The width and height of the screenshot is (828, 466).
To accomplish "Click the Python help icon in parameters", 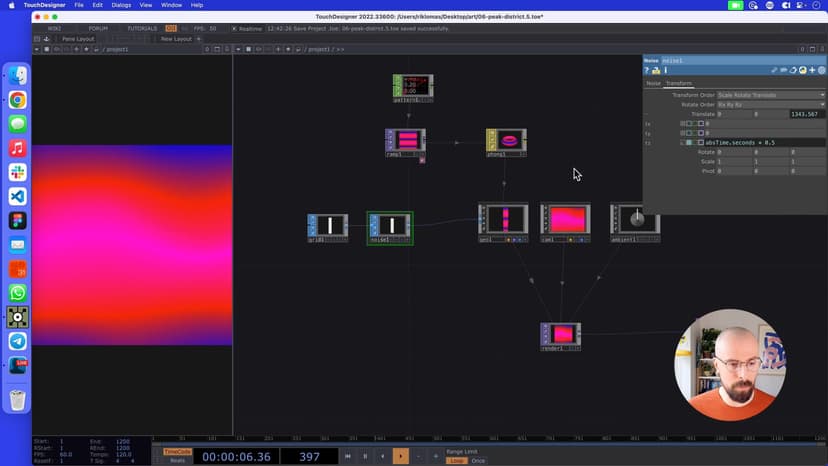I will click(x=655, y=71).
